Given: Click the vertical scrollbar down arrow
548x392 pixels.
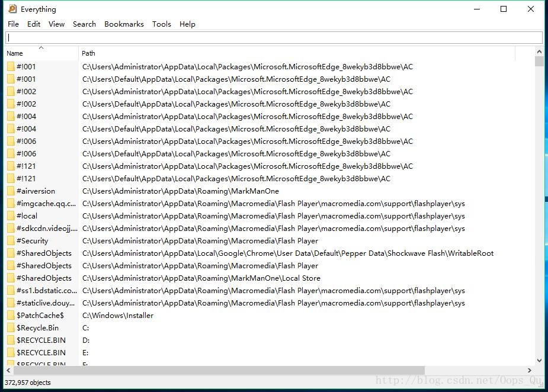Looking at the screenshot, I should click(x=539, y=360).
